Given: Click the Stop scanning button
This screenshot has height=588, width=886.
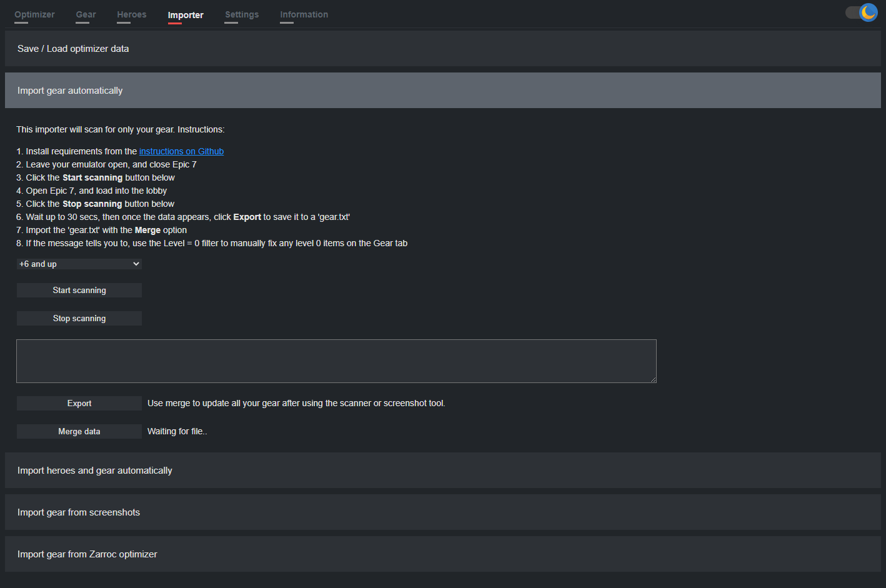Looking at the screenshot, I should click(79, 319).
